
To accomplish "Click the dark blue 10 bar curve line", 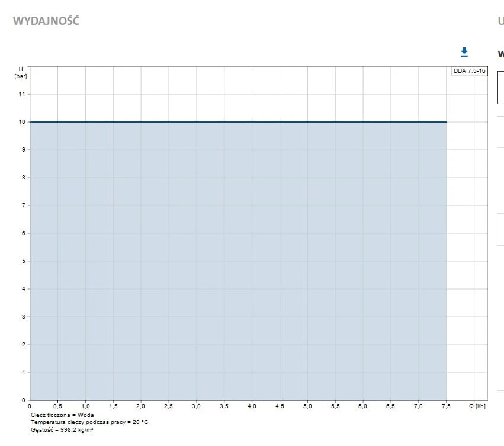I will pyautogui.click(x=237, y=122).
